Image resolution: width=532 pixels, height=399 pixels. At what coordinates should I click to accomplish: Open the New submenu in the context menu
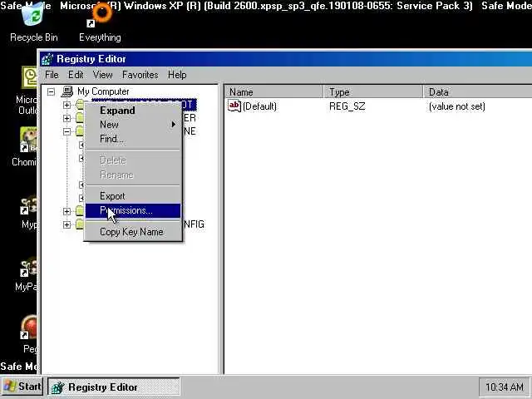tap(133, 125)
